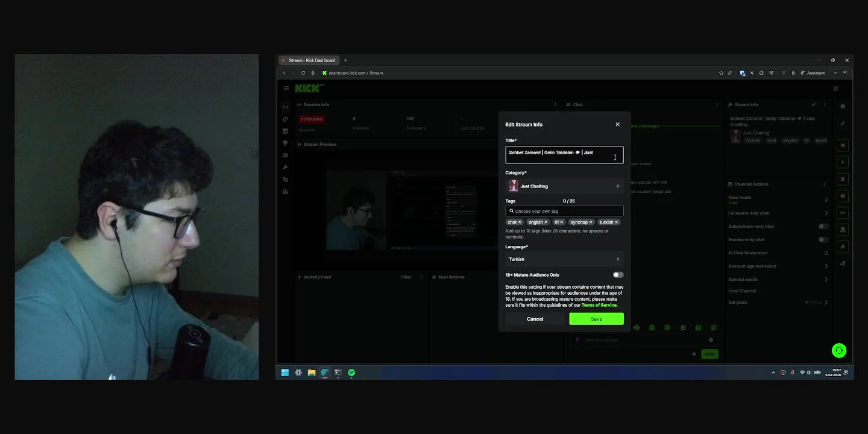Screen dimensions: 868x434
Task: Go back in the browser
Action: click(284, 73)
